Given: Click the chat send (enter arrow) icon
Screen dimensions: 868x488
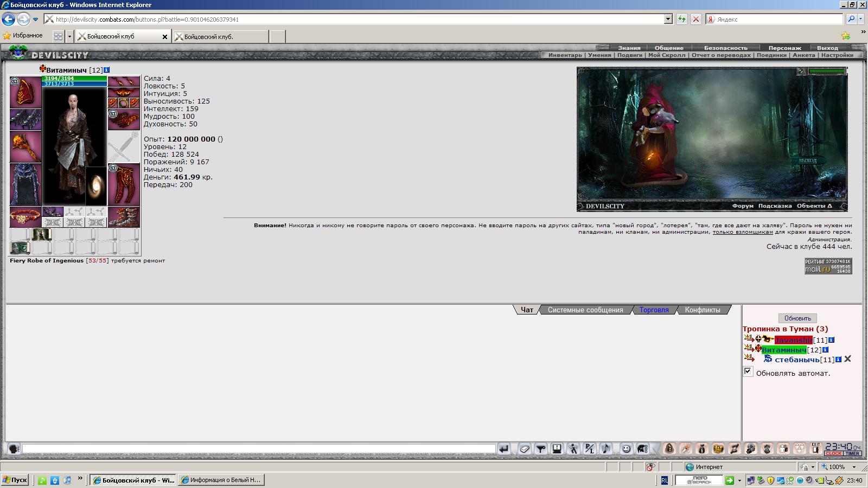Looking at the screenshot, I should pos(504,449).
